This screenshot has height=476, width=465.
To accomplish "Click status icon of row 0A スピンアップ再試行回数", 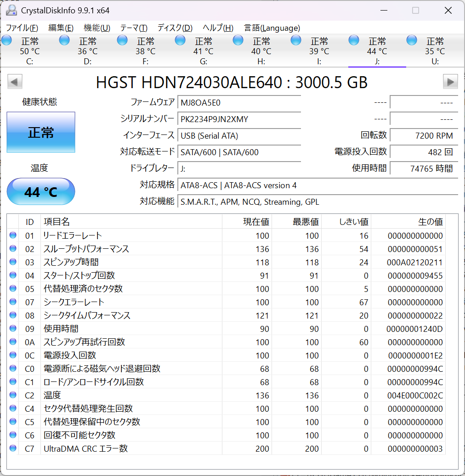I will pyautogui.click(x=13, y=342).
